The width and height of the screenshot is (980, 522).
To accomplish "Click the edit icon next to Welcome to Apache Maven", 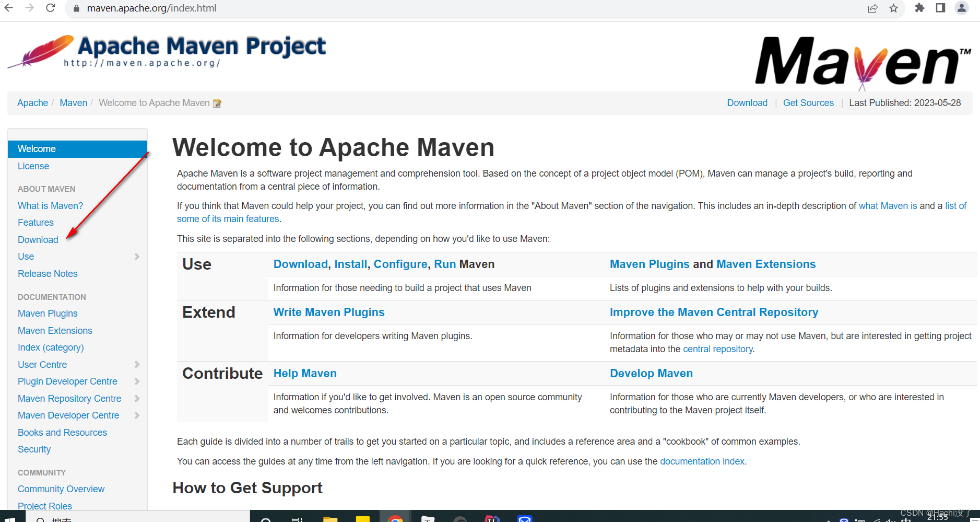I will (217, 103).
